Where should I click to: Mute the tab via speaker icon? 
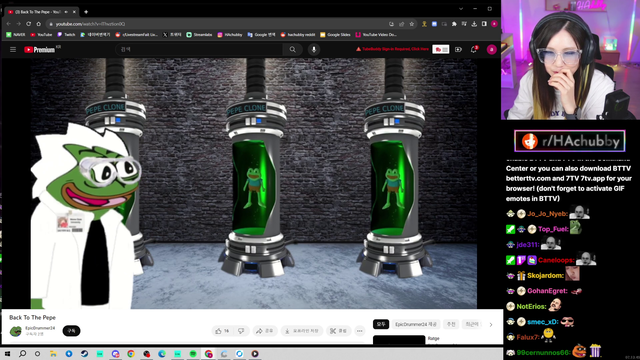pos(66,12)
